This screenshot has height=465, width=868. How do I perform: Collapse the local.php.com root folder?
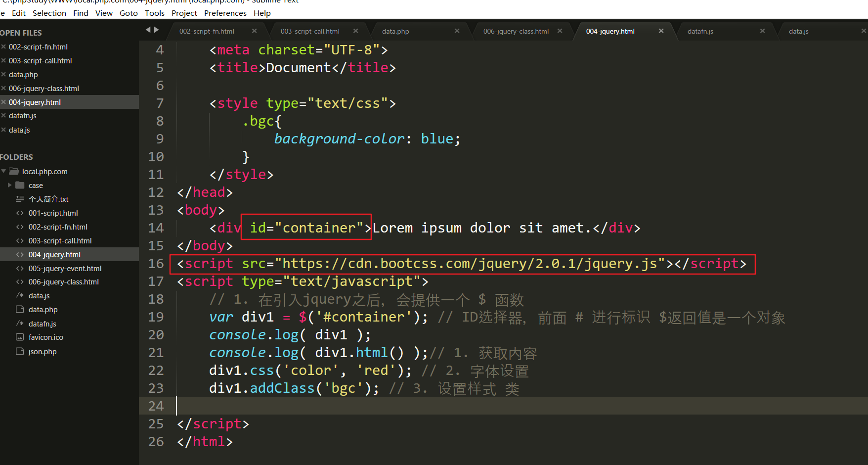click(4, 172)
